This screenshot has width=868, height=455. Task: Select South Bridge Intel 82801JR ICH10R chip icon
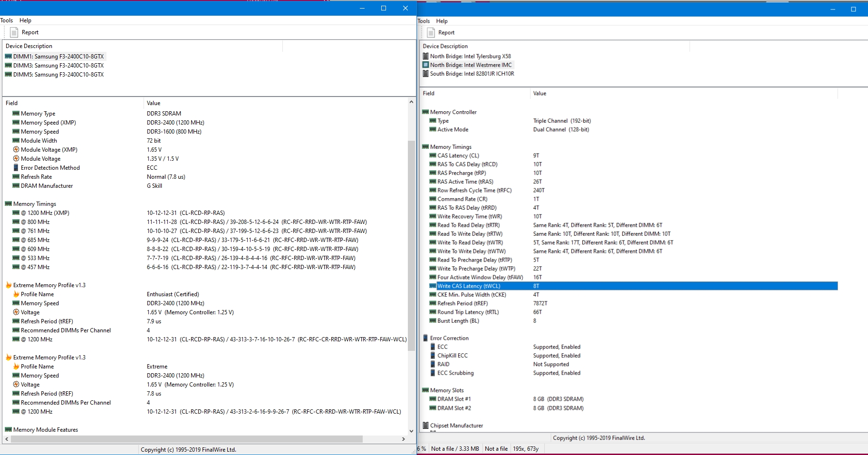[x=425, y=74]
